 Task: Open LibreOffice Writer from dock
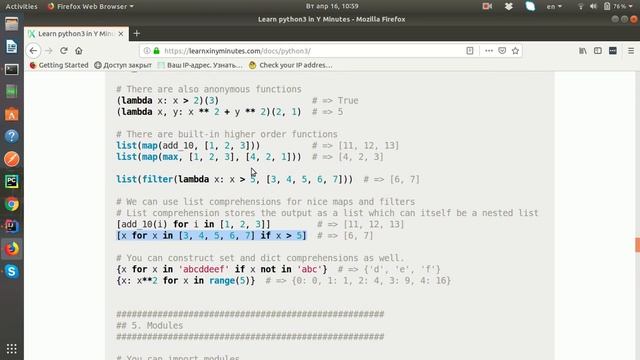click(x=11, y=47)
